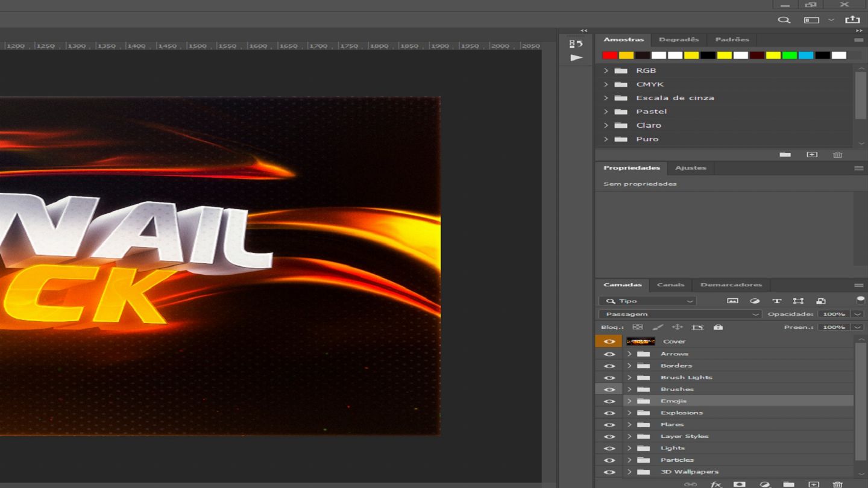Screen dimensions: 868x488
Task: Hide the Cover layer
Action: (609, 342)
